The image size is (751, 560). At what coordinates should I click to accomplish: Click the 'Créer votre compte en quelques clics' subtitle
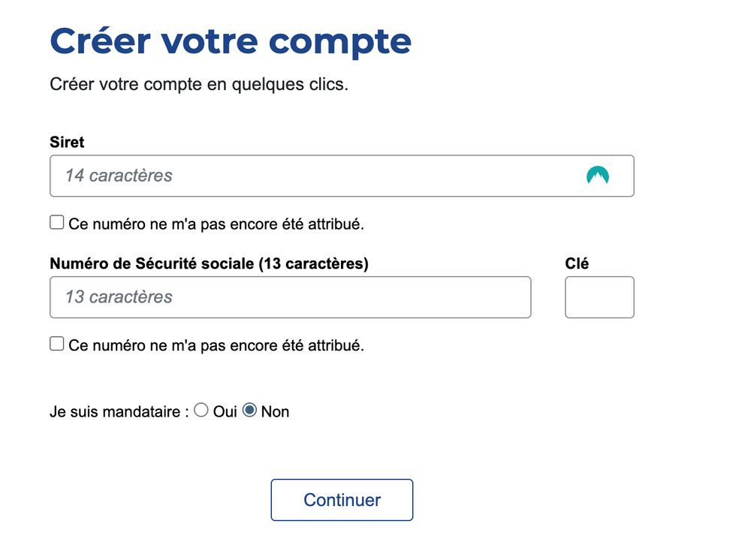click(199, 84)
